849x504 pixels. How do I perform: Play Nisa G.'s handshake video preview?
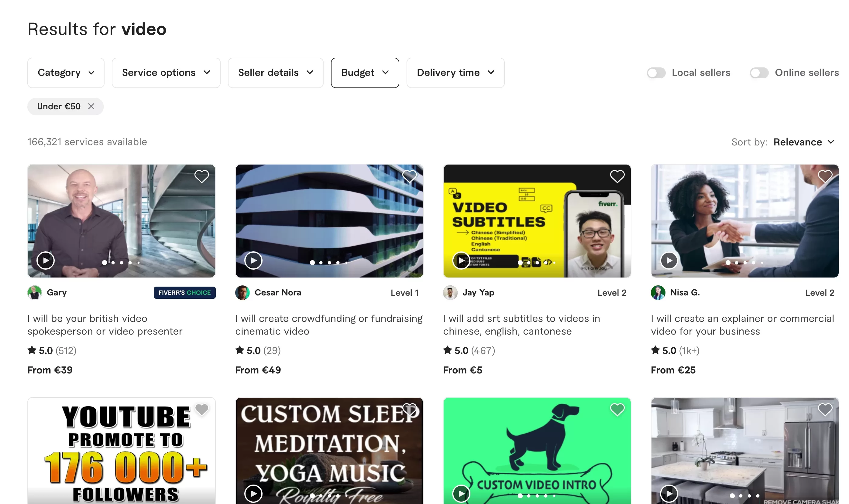pos(669,261)
